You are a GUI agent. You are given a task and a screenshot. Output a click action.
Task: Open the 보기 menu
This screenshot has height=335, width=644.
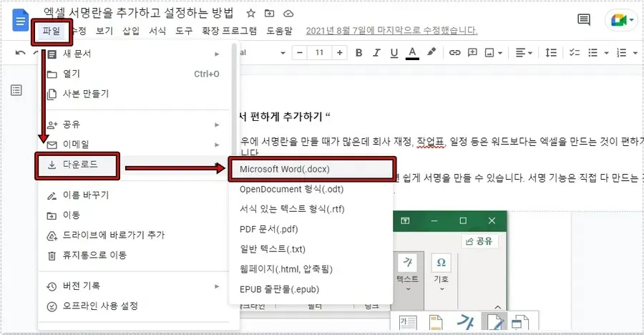pyautogui.click(x=104, y=31)
